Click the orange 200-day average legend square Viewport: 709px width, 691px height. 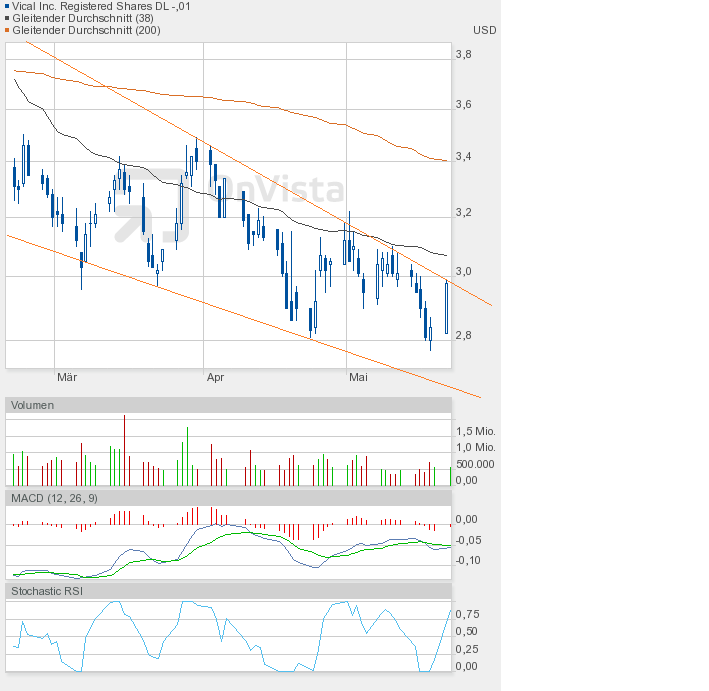(x=8, y=30)
